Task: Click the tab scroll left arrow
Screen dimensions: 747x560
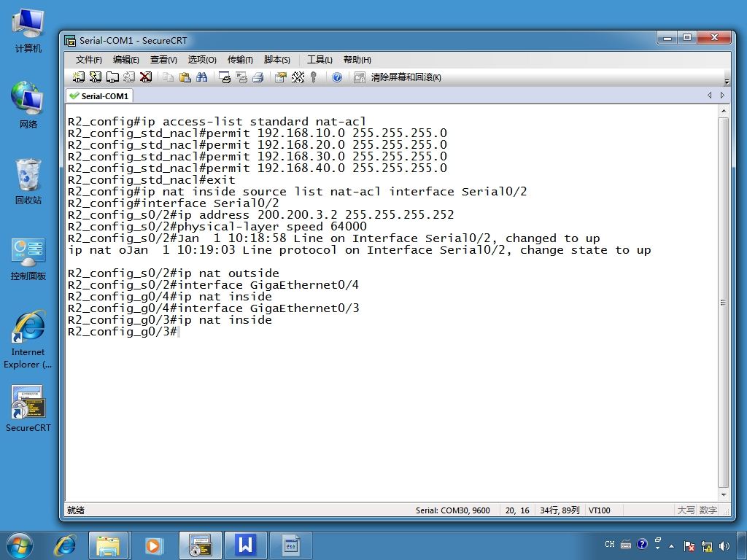Action: pyautogui.click(x=709, y=96)
